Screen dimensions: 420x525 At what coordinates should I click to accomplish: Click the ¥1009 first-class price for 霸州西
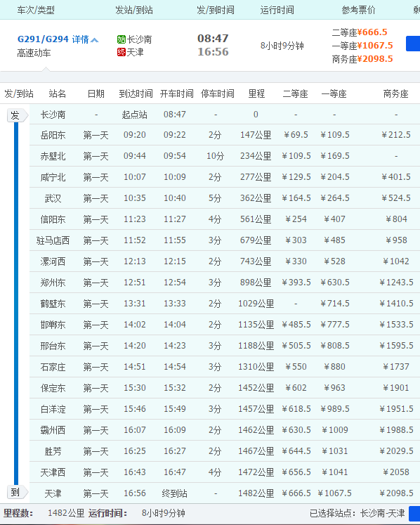click(334, 430)
